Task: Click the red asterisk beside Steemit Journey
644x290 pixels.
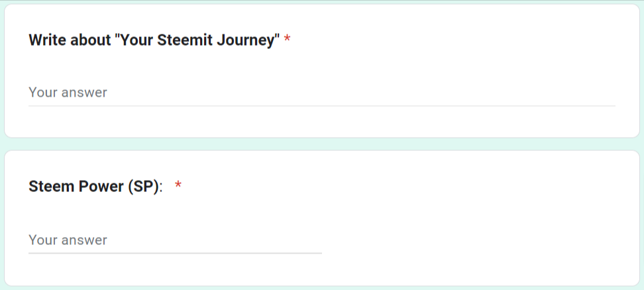Action: [x=288, y=40]
